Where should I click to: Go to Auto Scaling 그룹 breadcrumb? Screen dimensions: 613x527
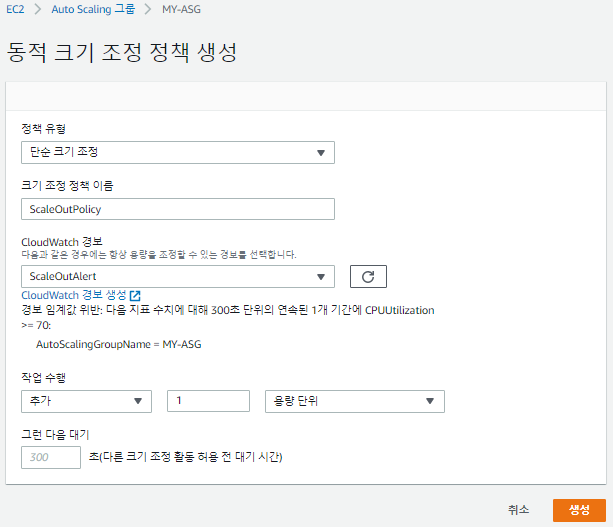[93, 9]
